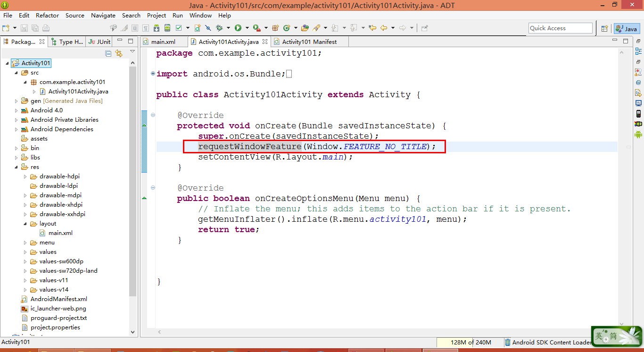Expand the gen folder in tree

pos(17,101)
